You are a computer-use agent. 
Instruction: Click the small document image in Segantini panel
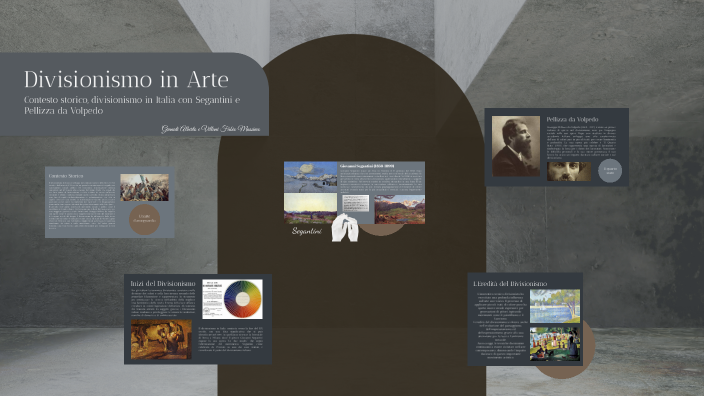click(356, 203)
